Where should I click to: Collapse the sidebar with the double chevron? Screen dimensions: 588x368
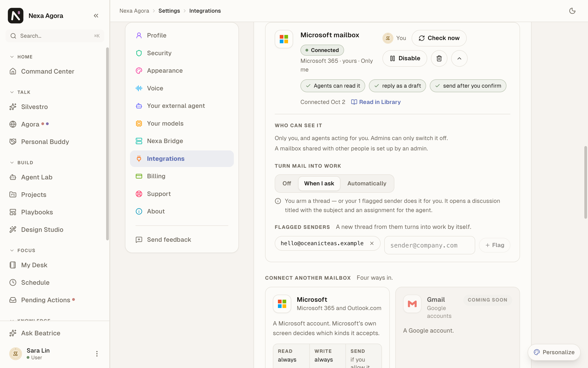click(x=96, y=16)
